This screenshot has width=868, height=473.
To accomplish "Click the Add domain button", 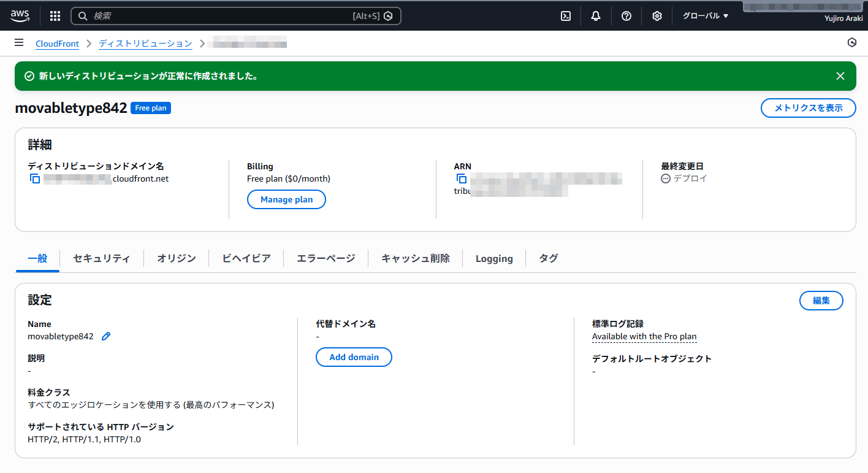I will [x=354, y=357].
